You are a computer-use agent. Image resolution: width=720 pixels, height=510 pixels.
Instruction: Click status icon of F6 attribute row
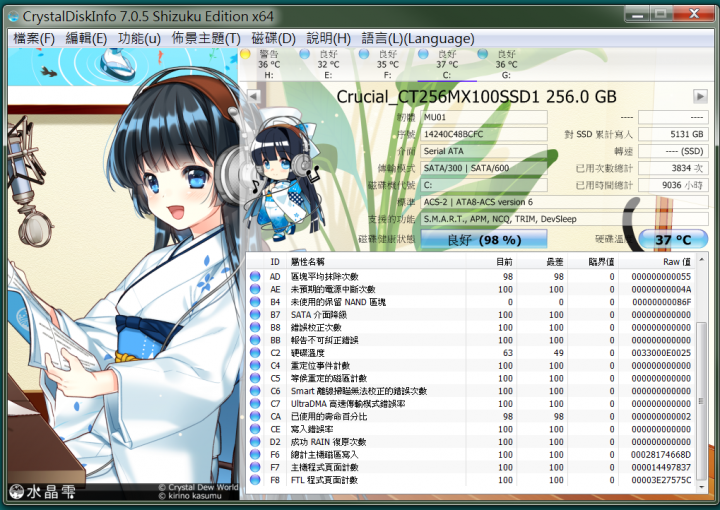click(x=255, y=454)
